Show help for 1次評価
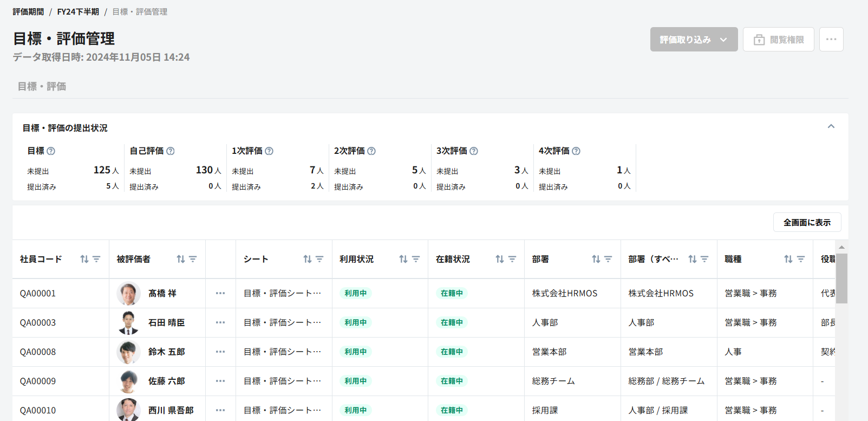Screen dimensions: 868x421 [269, 151]
